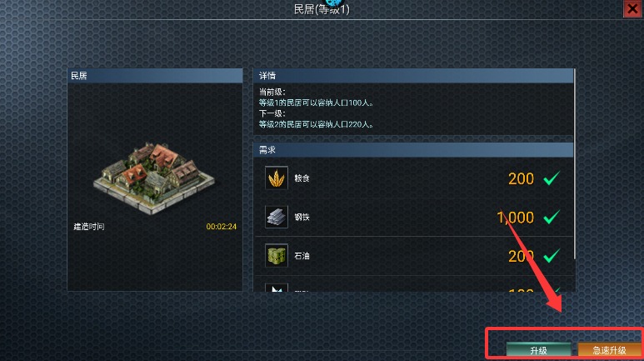The image size is (644, 361).
Task: Click the steel (钢铁) resource icon
Action: coord(277,217)
